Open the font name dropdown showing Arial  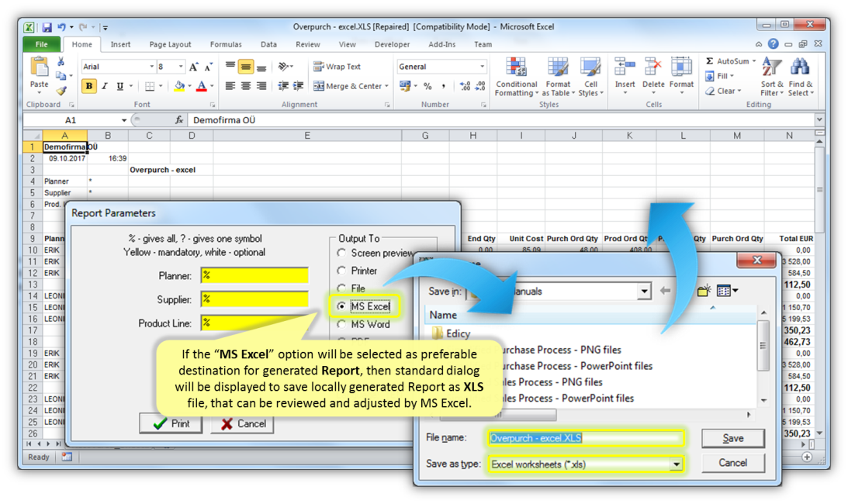[151, 67]
